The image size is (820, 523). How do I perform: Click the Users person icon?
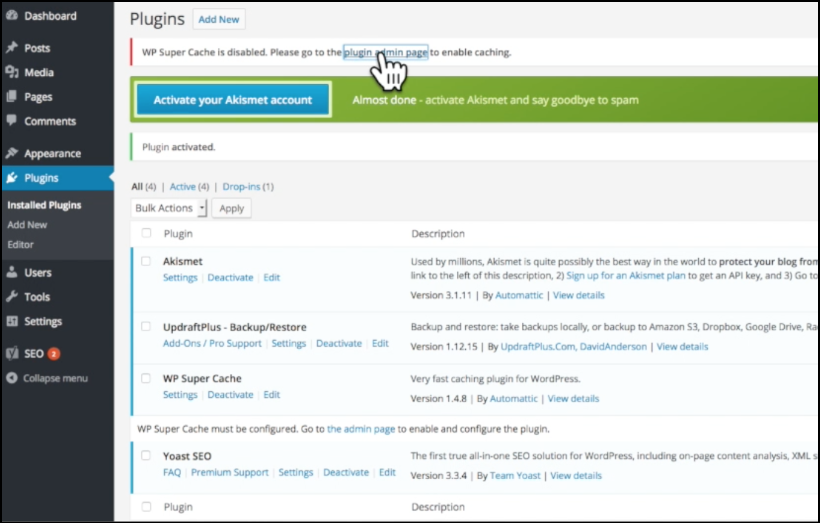tap(12, 272)
